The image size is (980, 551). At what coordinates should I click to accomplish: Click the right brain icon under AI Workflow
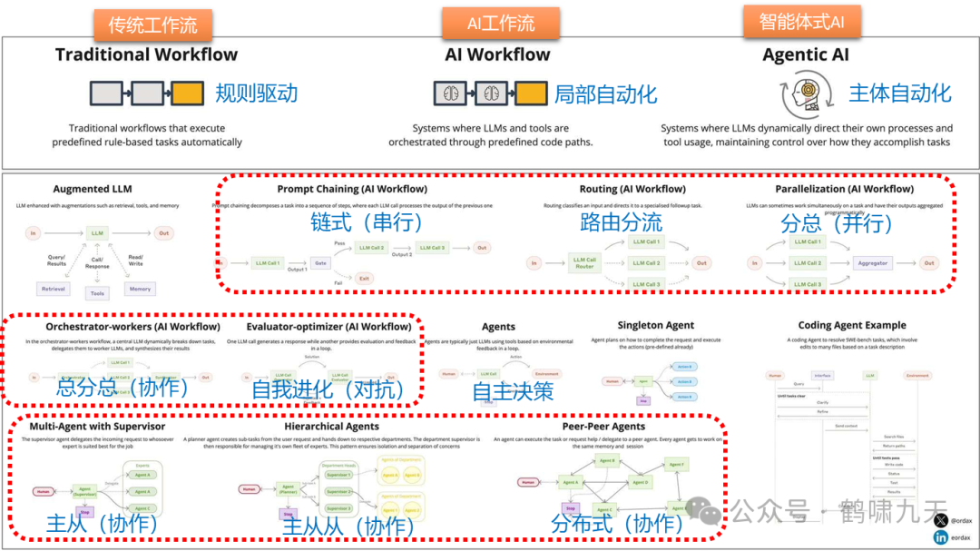[x=490, y=93]
